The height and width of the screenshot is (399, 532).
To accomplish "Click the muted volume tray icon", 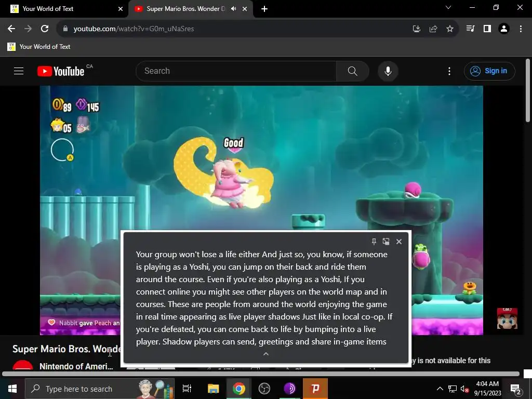I will [465, 389].
